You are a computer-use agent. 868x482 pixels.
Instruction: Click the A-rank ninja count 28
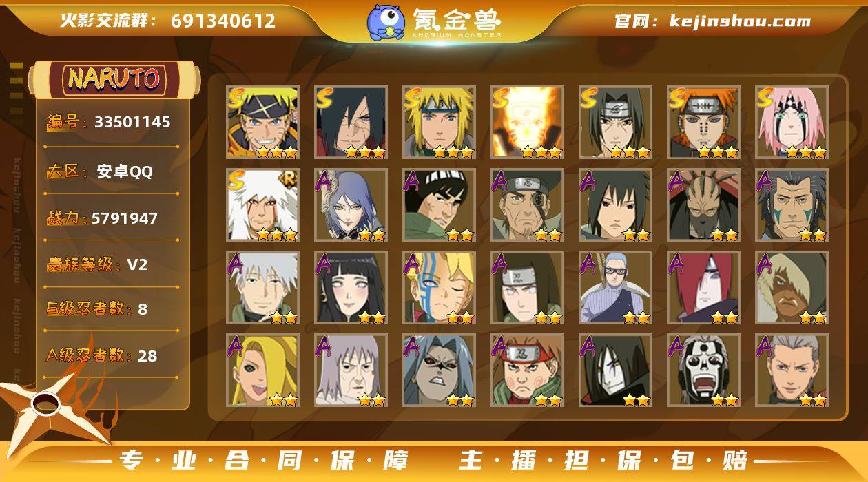click(x=147, y=356)
